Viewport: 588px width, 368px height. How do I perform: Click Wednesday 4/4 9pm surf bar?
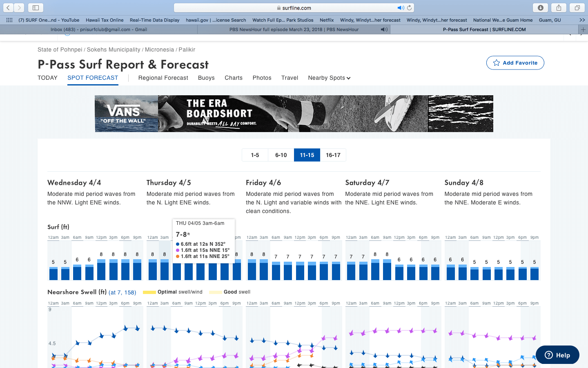(137, 269)
